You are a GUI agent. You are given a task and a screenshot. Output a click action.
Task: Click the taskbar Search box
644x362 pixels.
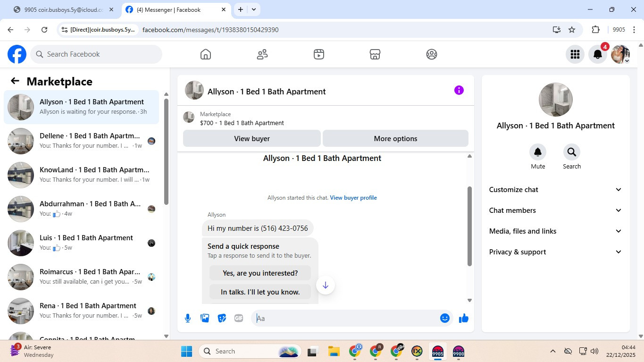tap(251, 351)
